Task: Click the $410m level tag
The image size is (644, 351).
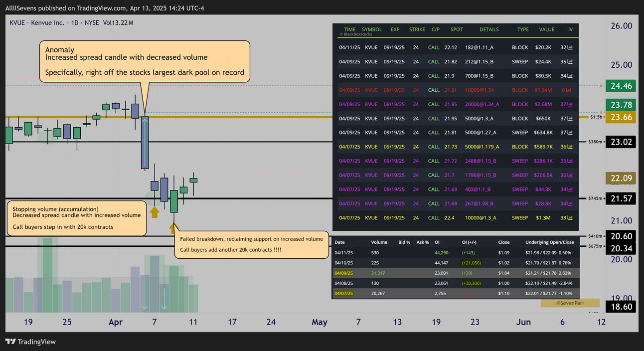Action: pyautogui.click(x=596, y=236)
